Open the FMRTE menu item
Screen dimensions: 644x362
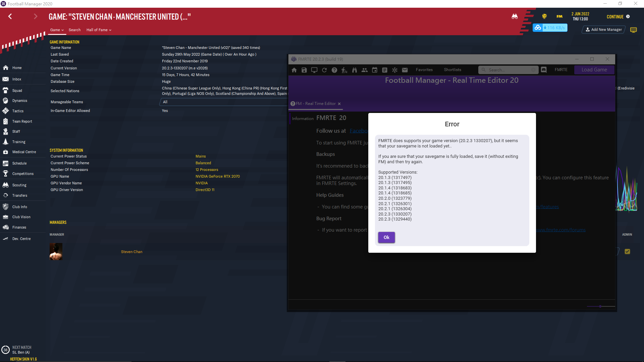point(561,70)
